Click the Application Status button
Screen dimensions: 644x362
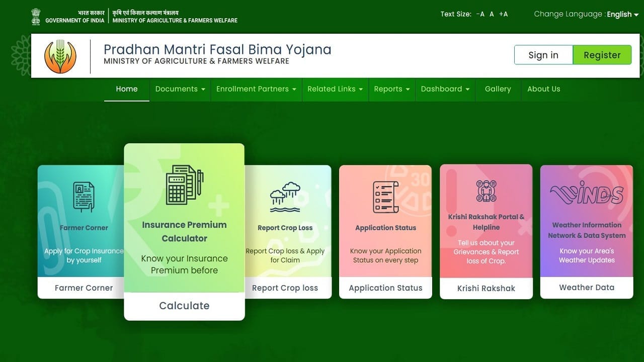pyautogui.click(x=385, y=288)
